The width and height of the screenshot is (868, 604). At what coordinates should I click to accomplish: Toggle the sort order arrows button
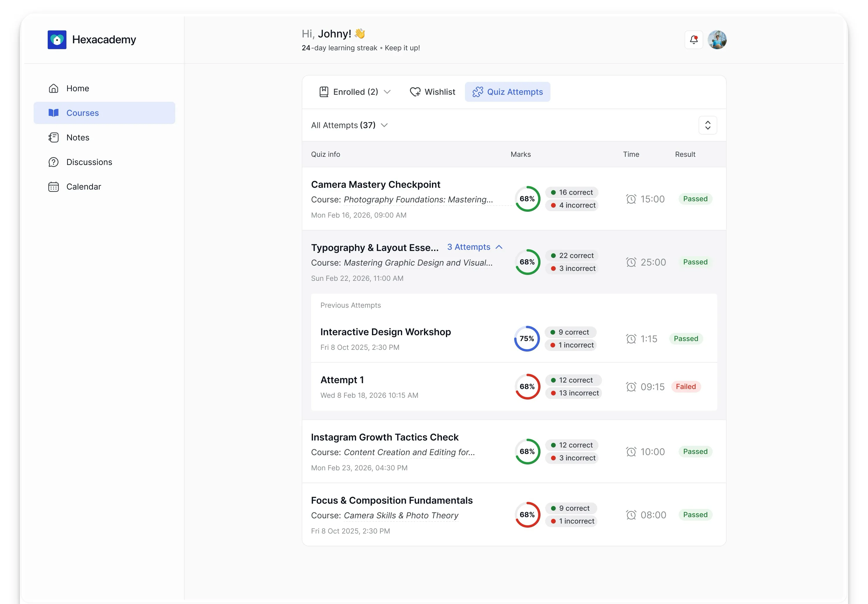[x=708, y=125]
